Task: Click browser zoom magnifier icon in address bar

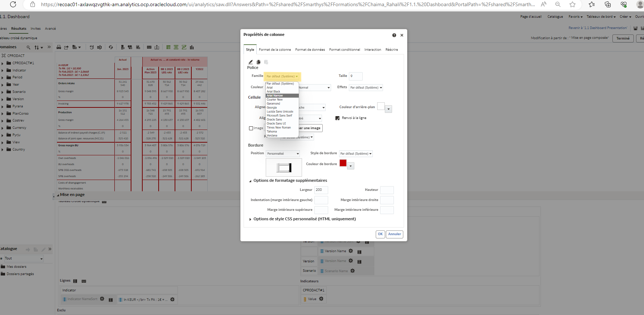Action: tap(558, 4)
